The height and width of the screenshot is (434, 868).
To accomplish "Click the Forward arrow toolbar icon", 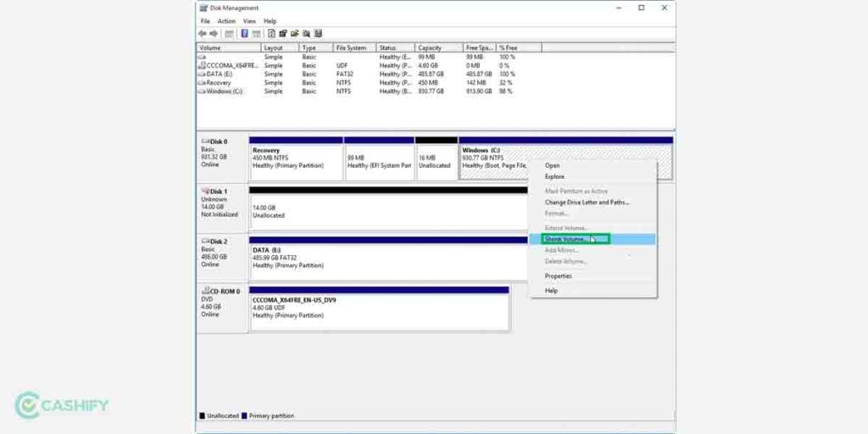I will coord(214,34).
